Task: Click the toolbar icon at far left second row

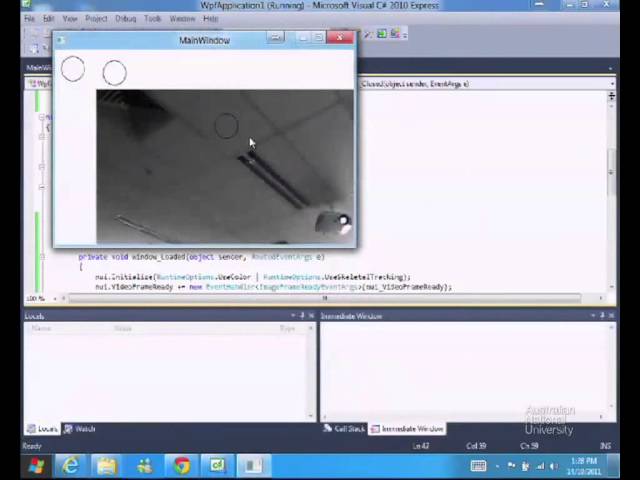Action: (x=34, y=49)
